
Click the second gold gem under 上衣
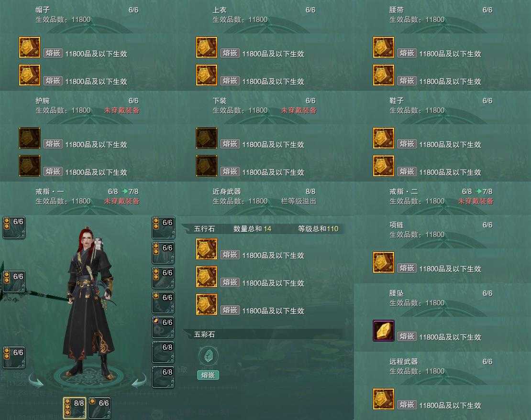[207, 75]
